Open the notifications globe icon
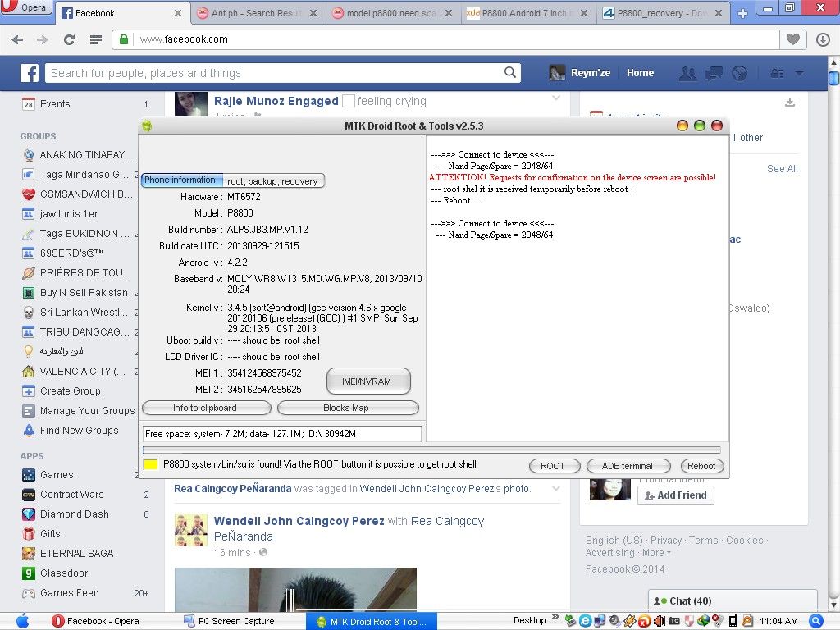 pos(739,73)
